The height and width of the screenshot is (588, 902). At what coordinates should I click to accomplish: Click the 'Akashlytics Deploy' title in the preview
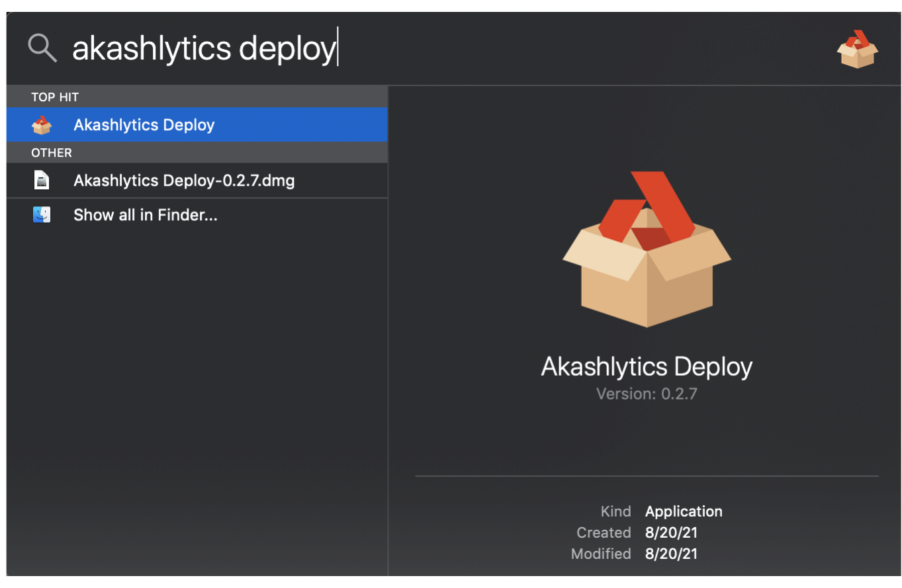[x=647, y=366]
